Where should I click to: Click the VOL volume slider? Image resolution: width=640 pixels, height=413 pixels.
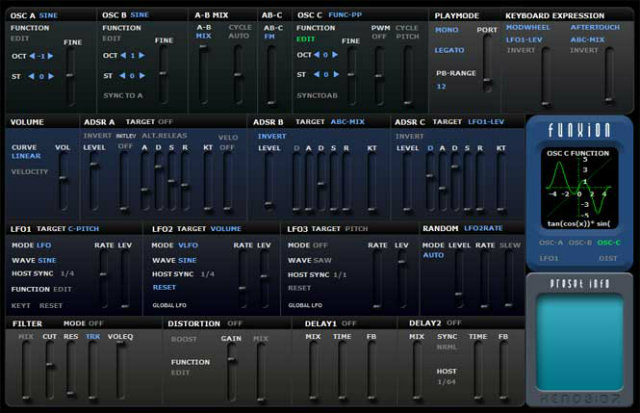tap(63, 182)
